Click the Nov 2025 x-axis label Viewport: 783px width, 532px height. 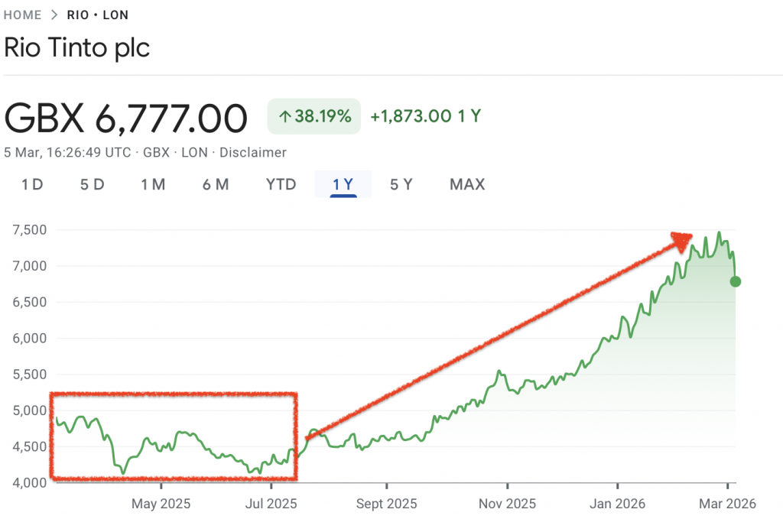point(507,504)
